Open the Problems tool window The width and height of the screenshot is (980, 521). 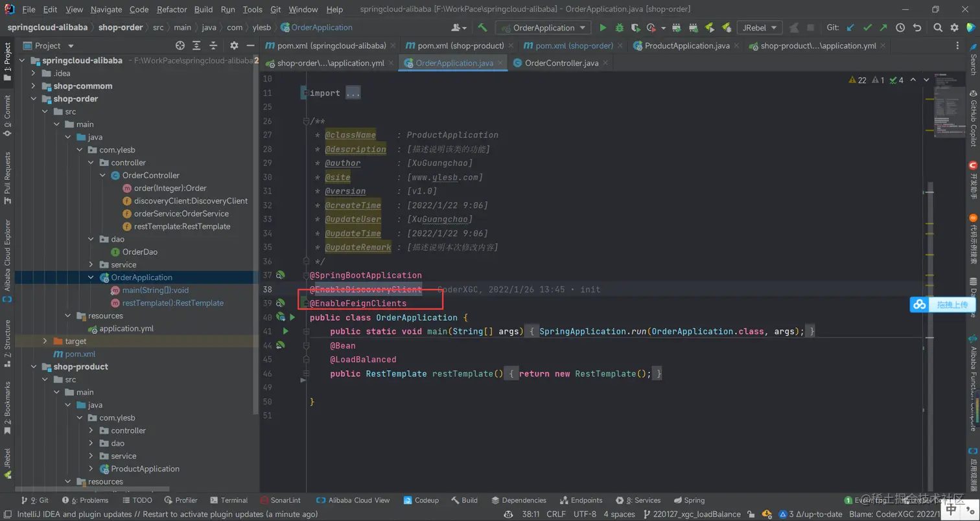click(x=85, y=500)
